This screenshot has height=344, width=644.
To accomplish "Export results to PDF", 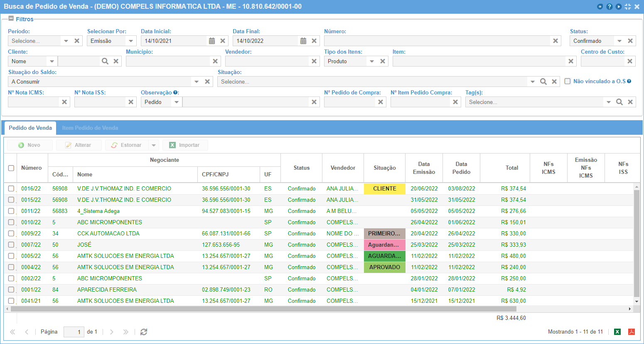I will point(632,332).
